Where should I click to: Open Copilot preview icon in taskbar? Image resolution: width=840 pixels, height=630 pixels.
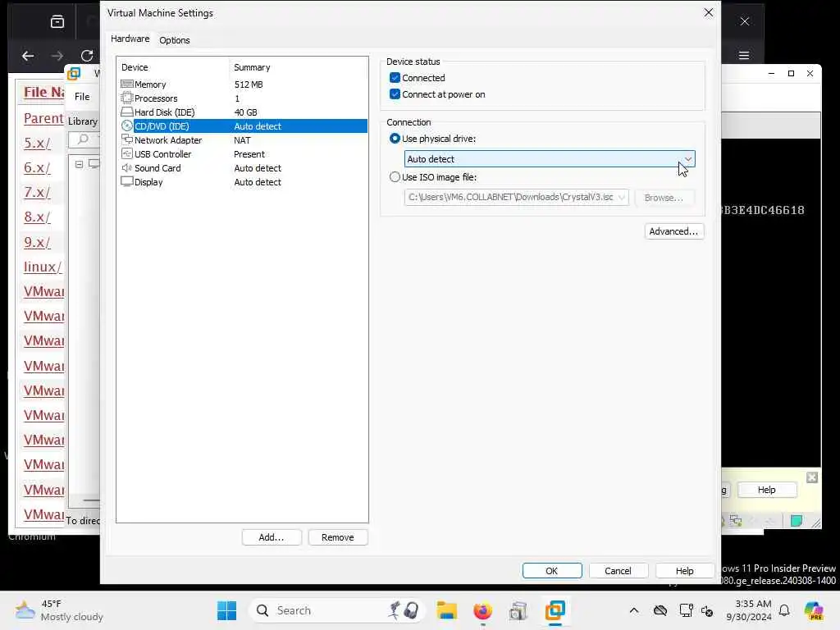point(814,610)
